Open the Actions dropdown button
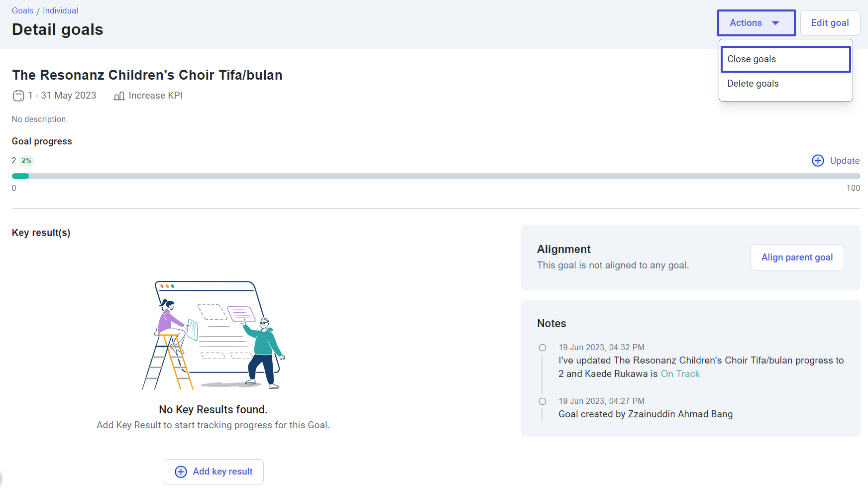The image size is (868, 491). point(756,23)
